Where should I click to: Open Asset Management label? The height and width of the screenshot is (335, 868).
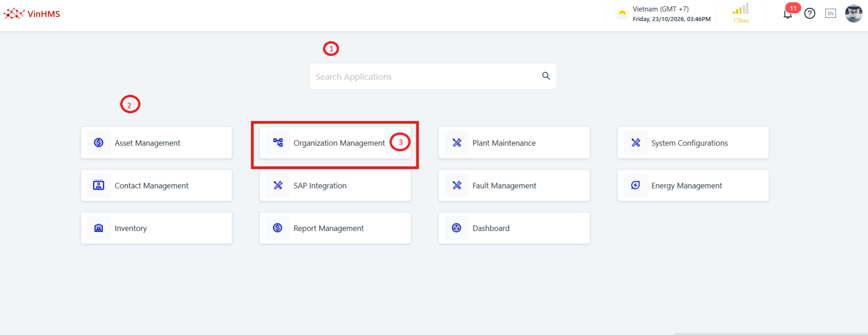(x=147, y=143)
